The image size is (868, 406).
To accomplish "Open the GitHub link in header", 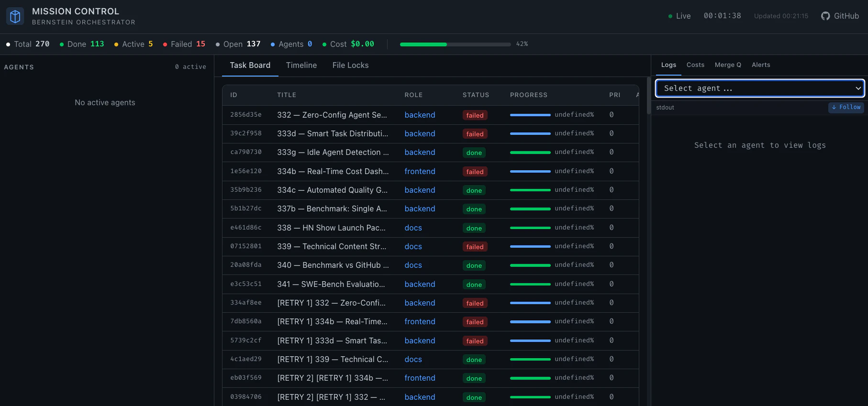I will click(x=840, y=16).
